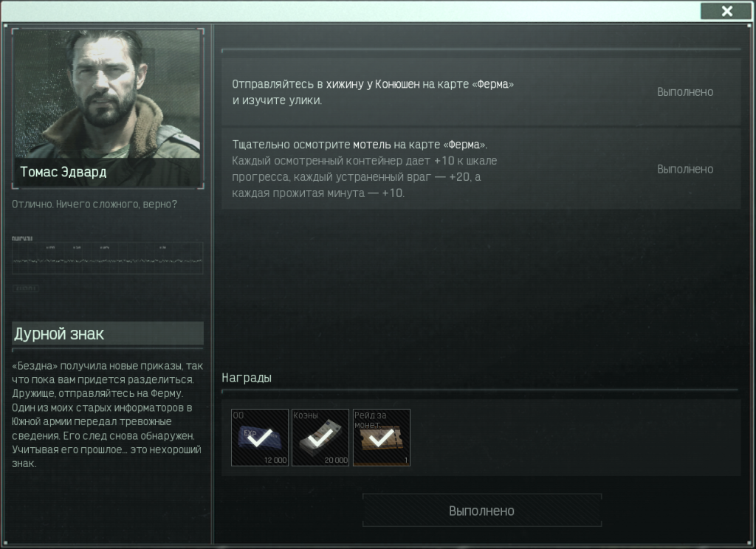756x549 pixels.
Task: Click the large Выполнено button at bottom
Action: point(481,511)
